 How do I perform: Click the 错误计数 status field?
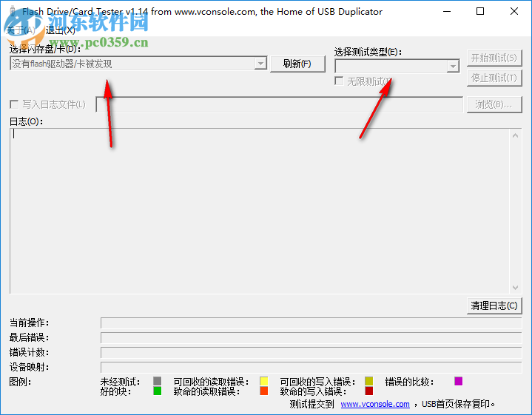tap(311, 353)
